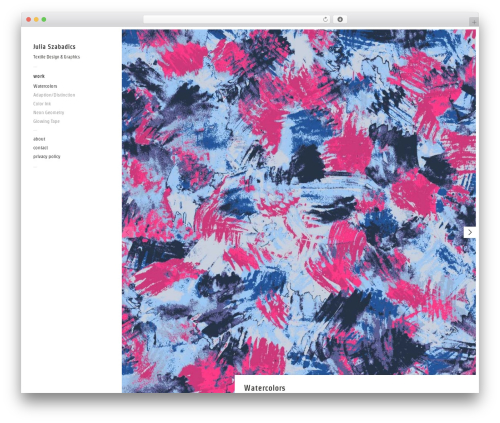The image size is (500, 423).
Task: Click the green maximize window button
Action: click(x=44, y=19)
